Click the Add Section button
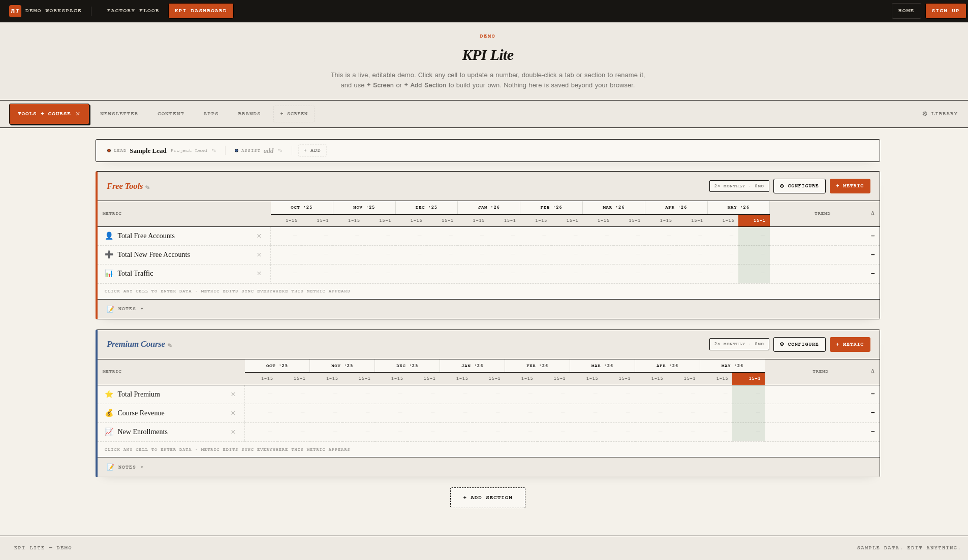This screenshot has width=968, height=560. pyautogui.click(x=488, y=498)
